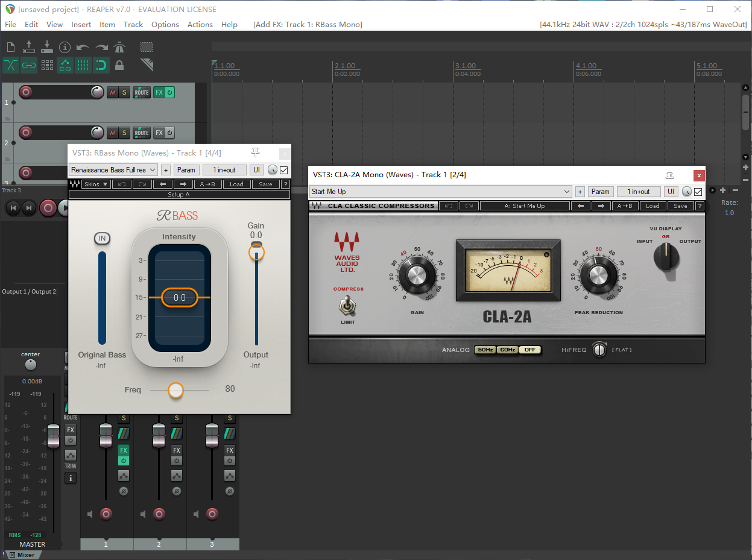The width and height of the screenshot is (752, 560).
Task: Mute Track 1 with M button
Action: 113,92
